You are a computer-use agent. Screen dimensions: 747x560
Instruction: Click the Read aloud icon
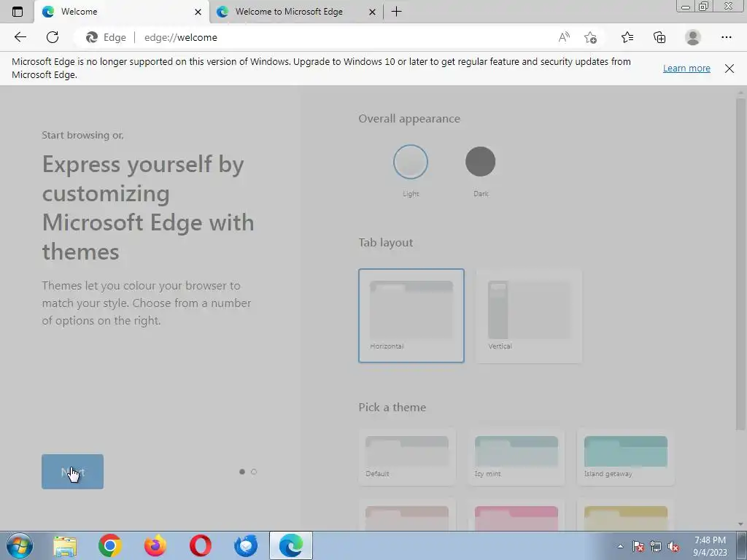[x=564, y=37]
